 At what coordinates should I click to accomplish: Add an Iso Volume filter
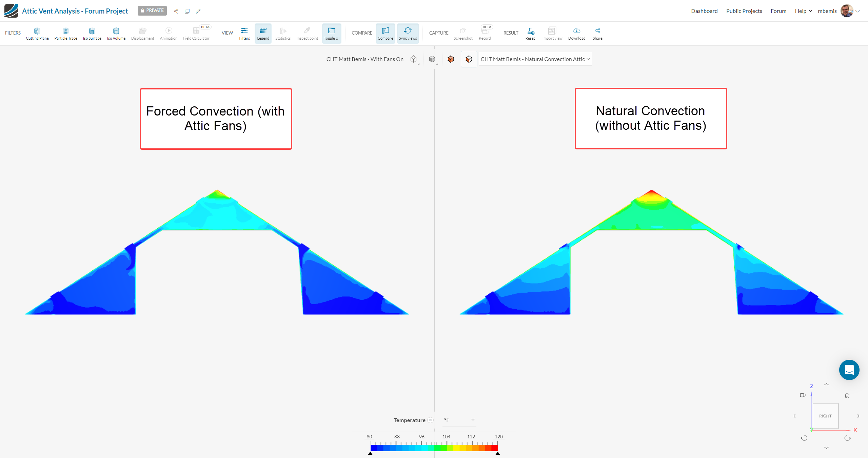point(116,33)
